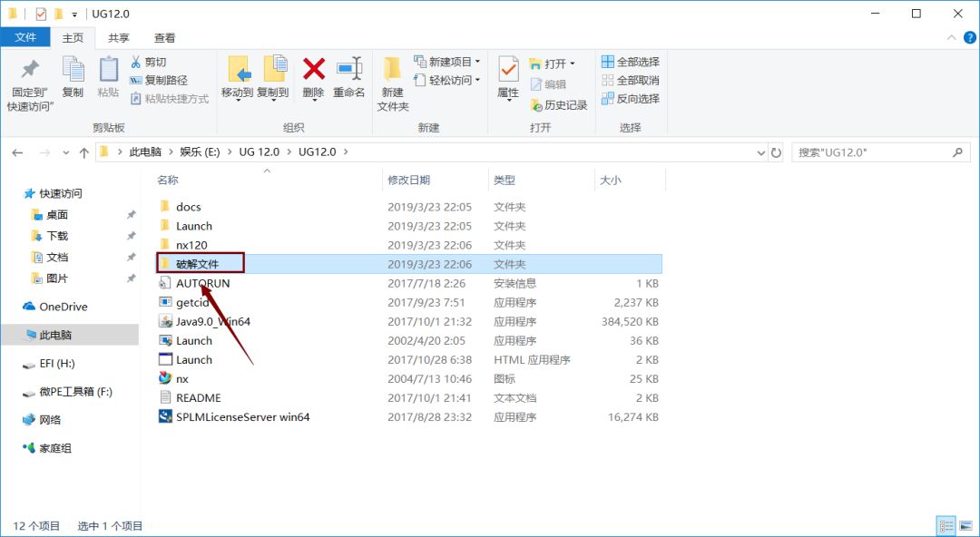Open the New Item dropdown
The height and width of the screenshot is (537, 980).
446,62
